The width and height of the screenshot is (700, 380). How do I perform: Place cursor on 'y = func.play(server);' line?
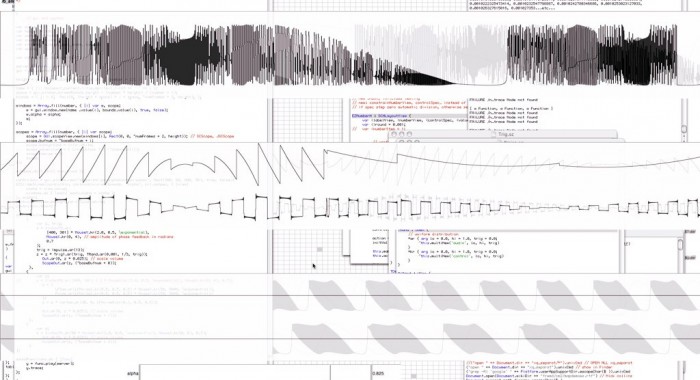point(50,363)
